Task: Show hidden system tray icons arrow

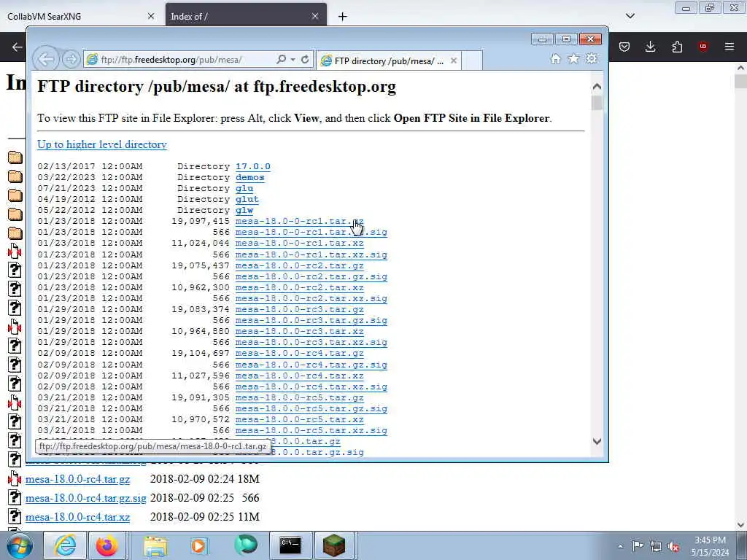Action: pos(620,546)
